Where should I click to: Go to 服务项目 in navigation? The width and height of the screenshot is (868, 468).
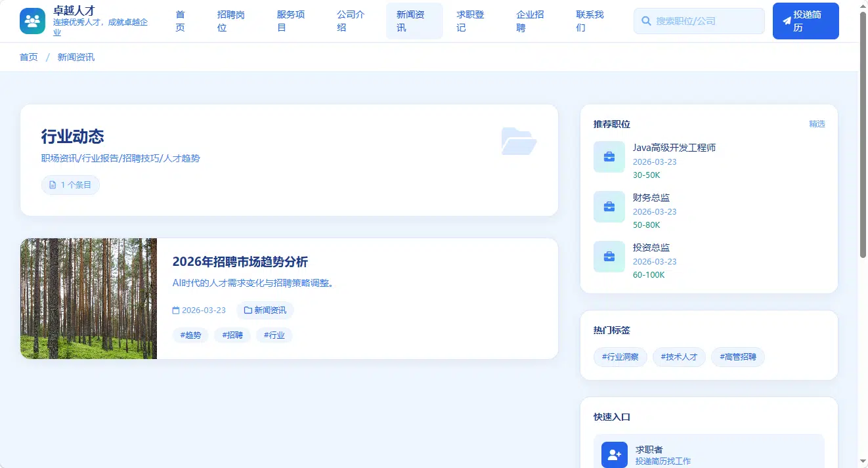pos(291,21)
